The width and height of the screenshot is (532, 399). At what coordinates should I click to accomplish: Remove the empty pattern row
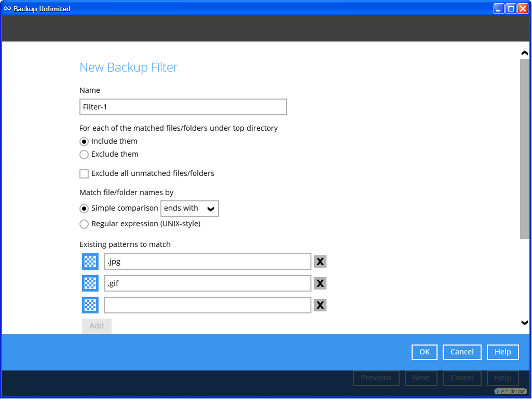pos(320,305)
